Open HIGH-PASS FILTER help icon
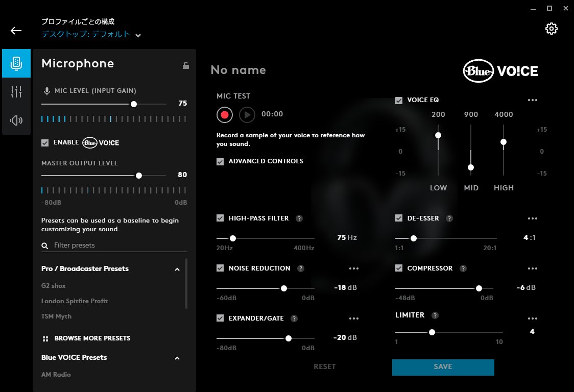574x392 pixels. click(x=299, y=218)
